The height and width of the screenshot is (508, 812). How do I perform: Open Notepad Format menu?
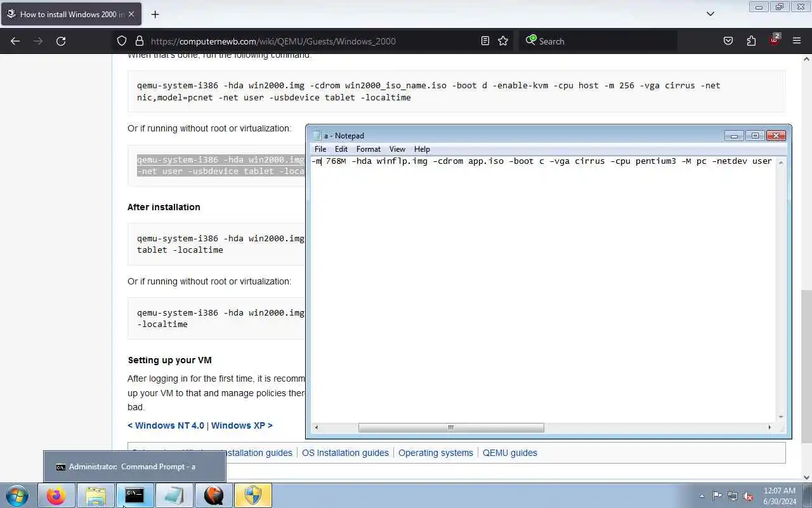click(x=369, y=149)
